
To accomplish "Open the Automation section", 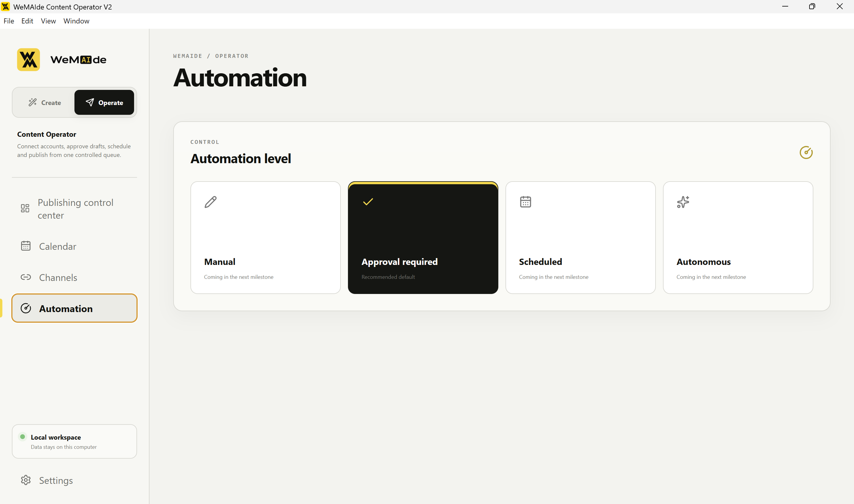I will pos(74,308).
